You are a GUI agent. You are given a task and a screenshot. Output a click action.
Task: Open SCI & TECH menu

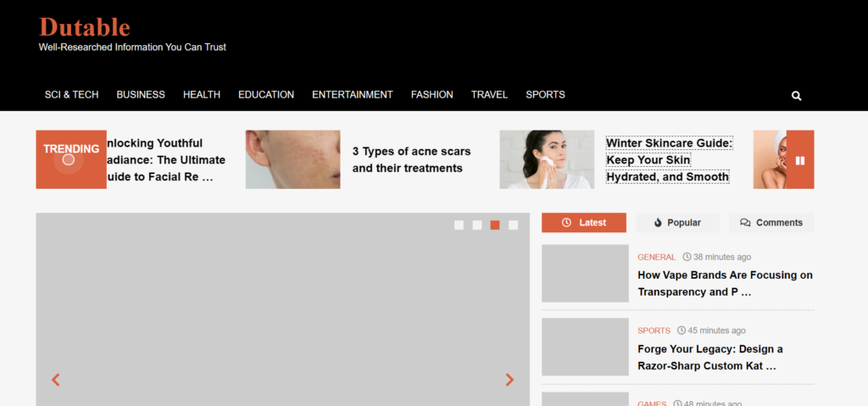(71, 95)
